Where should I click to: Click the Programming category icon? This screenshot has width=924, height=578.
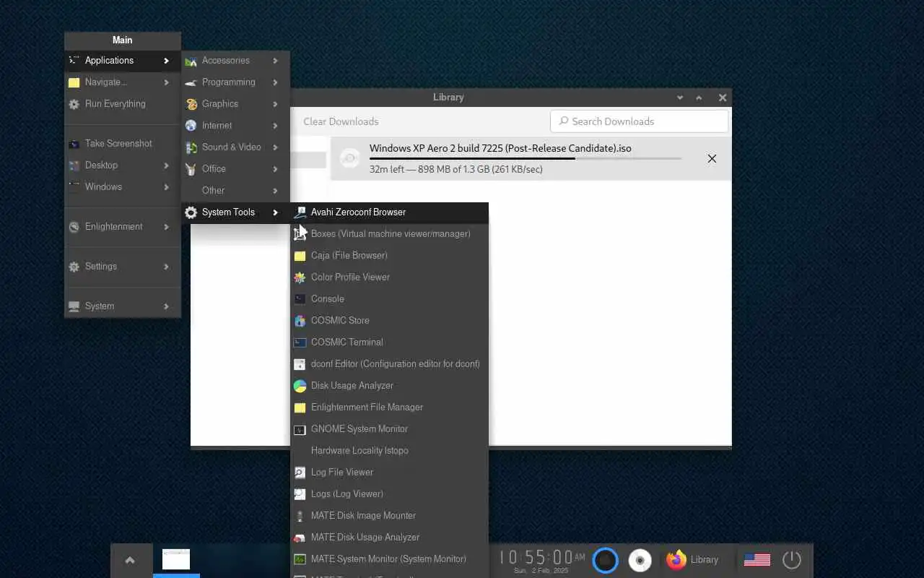coord(191,82)
